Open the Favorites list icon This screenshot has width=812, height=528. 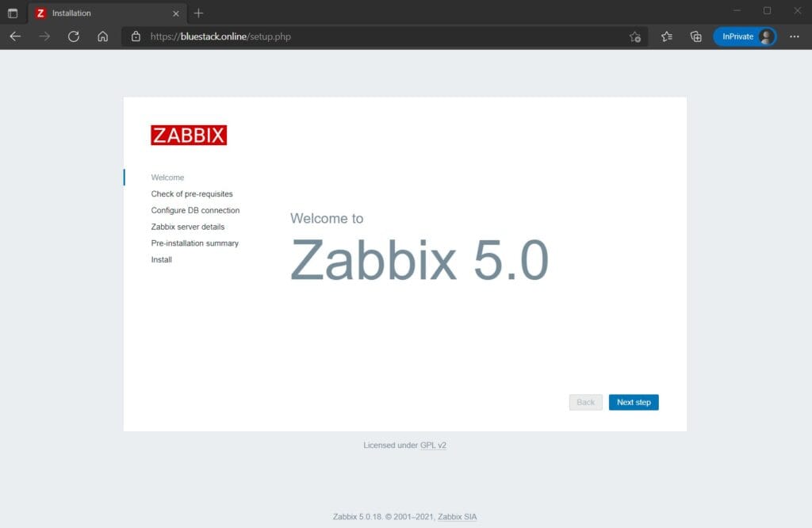coord(666,36)
